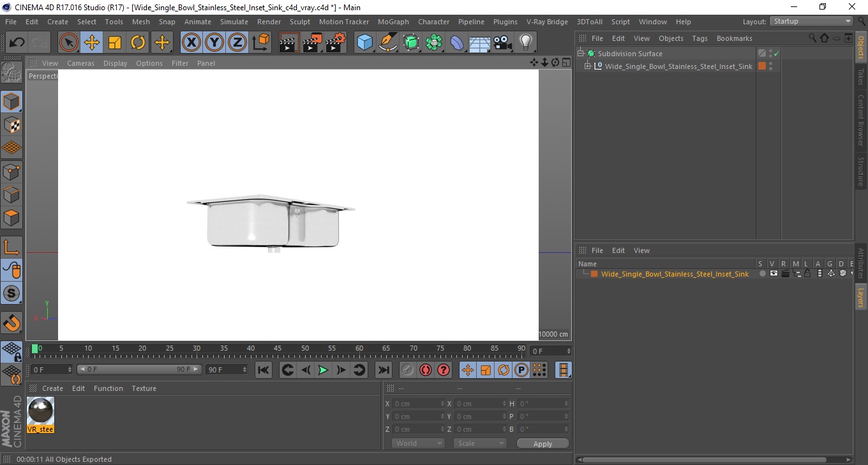
Task: Expand Subdivision Surface hierarchy
Action: 581,53
